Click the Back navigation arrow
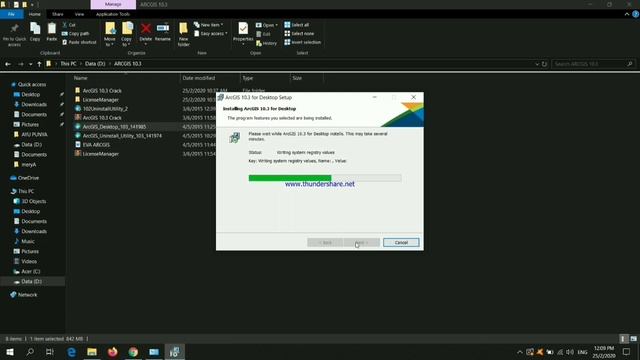This screenshot has width=640, height=360. (8, 64)
